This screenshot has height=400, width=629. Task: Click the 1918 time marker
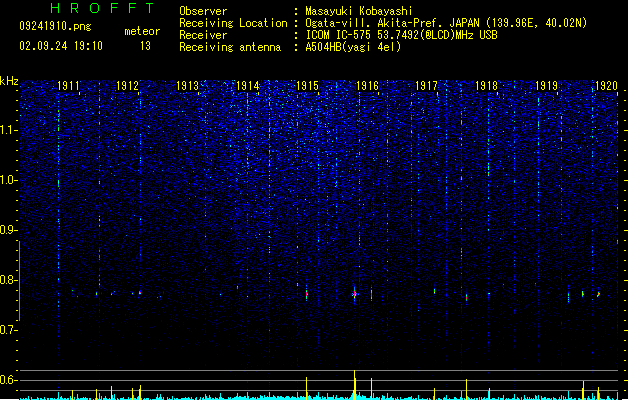(487, 85)
